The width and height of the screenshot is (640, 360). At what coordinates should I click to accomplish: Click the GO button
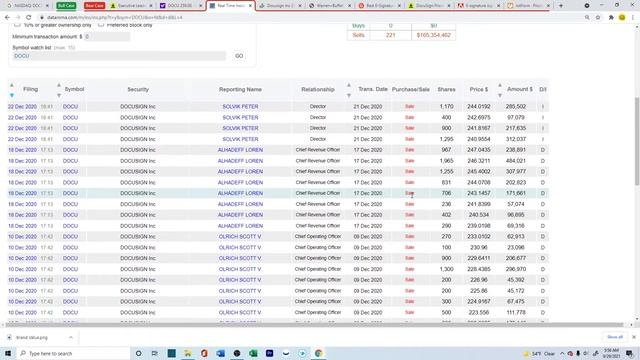[239, 56]
